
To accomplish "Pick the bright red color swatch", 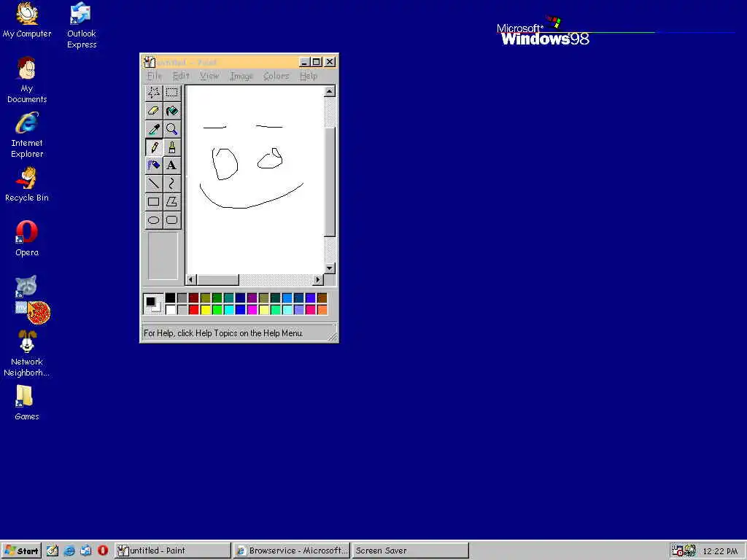I will [x=193, y=310].
